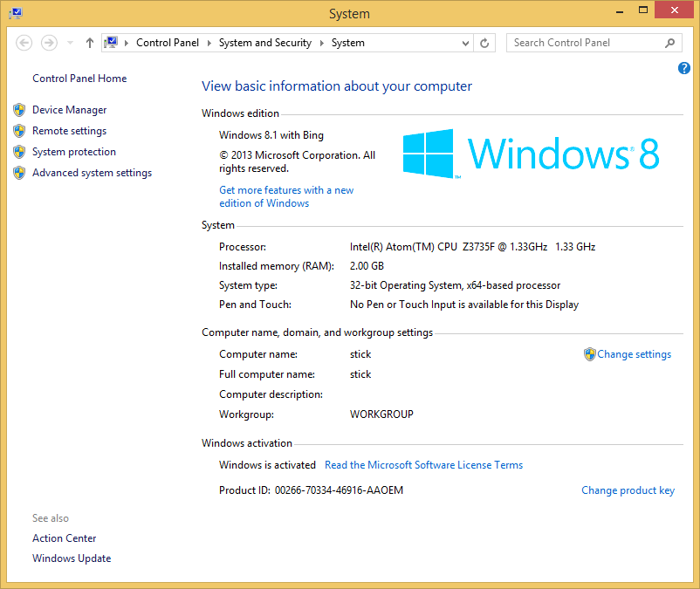Image resolution: width=700 pixels, height=589 pixels.
Task: Expand the chevron after Control Panel
Action: coord(209,43)
